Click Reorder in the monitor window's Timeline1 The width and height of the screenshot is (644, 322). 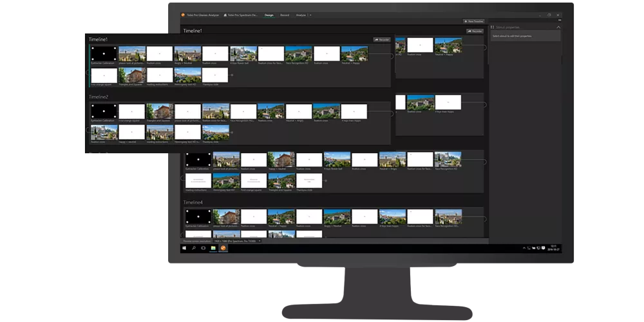click(x=475, y=31)
